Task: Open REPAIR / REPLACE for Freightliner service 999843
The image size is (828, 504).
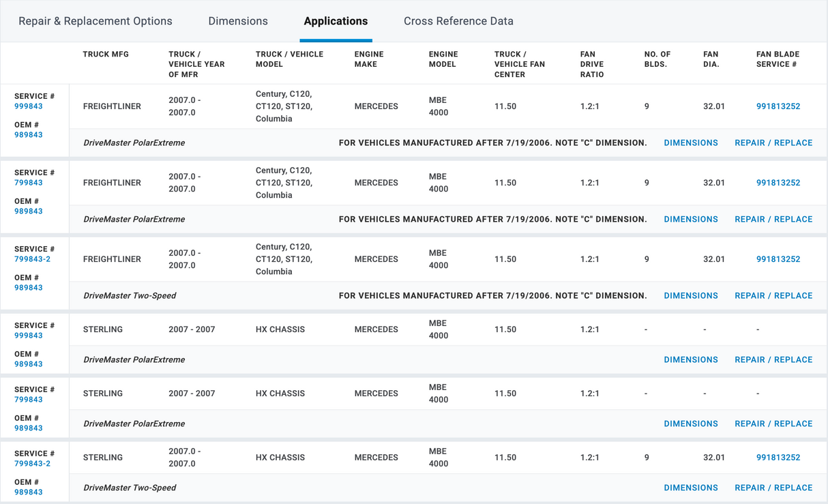Action: coord(773,143)
